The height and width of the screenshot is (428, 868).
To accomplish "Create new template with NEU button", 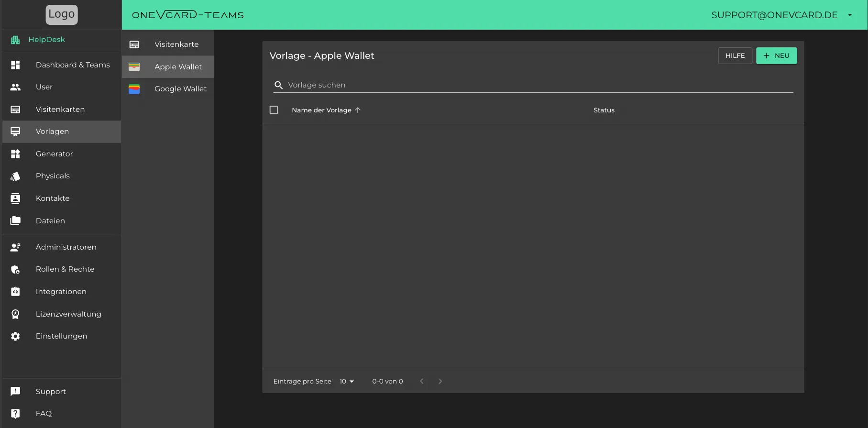I will (x=776, y=55).
